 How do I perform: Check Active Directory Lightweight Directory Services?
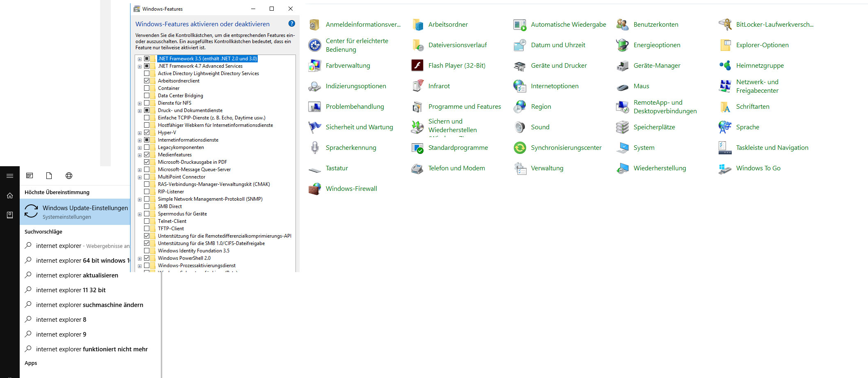pos(147,73)
